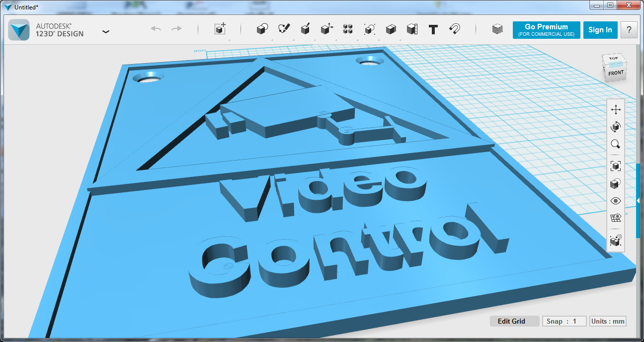Screen dimensions: 644x342
Task: Select the Text tool
Action: 433,29
